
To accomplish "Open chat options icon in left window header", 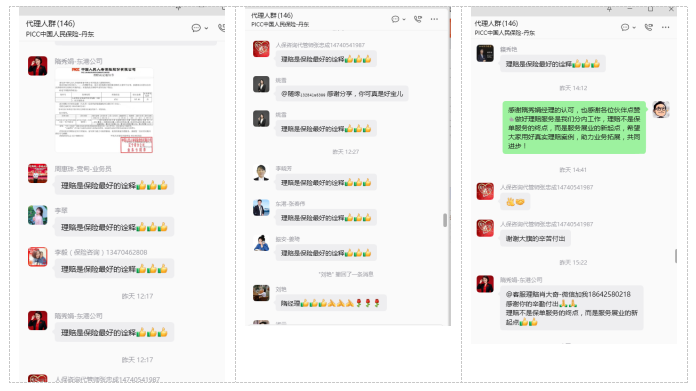I will [x=196, y=28].
